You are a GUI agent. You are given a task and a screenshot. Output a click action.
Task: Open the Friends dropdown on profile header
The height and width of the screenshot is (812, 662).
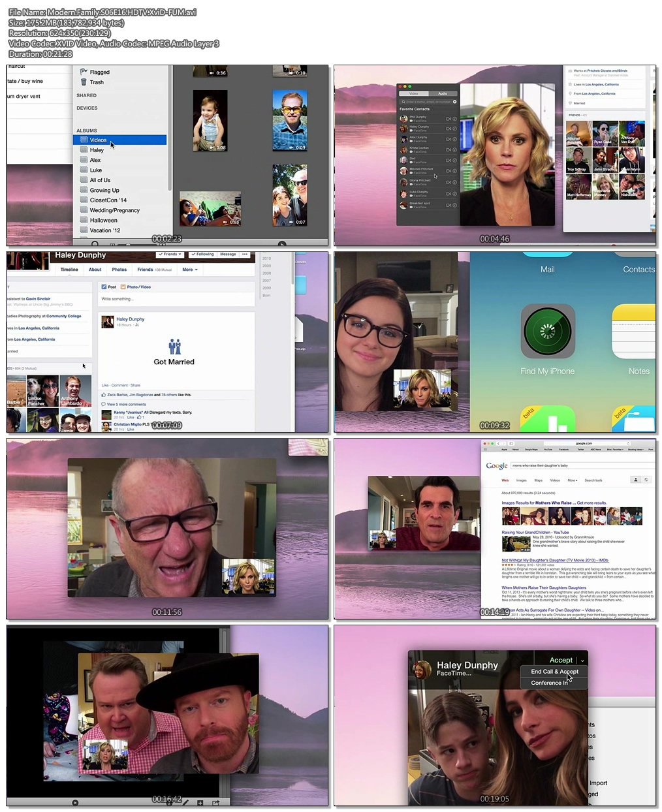[x=170, y=254]
